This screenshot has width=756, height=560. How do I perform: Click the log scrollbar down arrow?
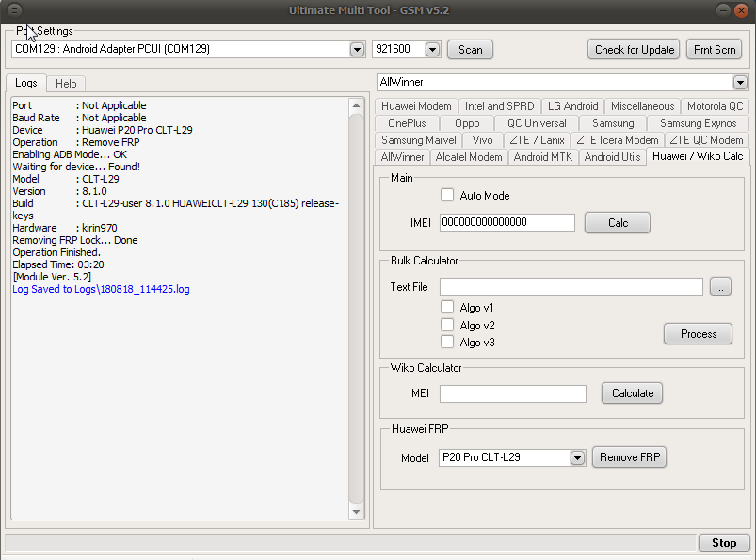coord(356,512)
